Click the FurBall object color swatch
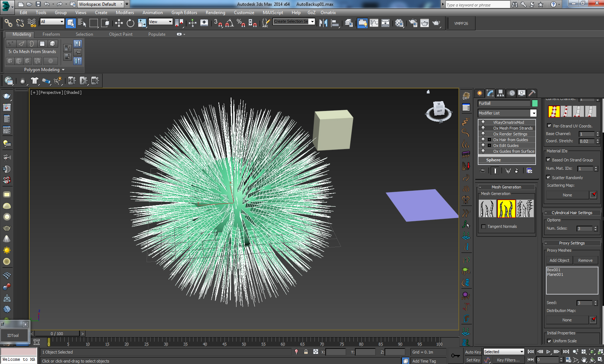 [535, 104]
